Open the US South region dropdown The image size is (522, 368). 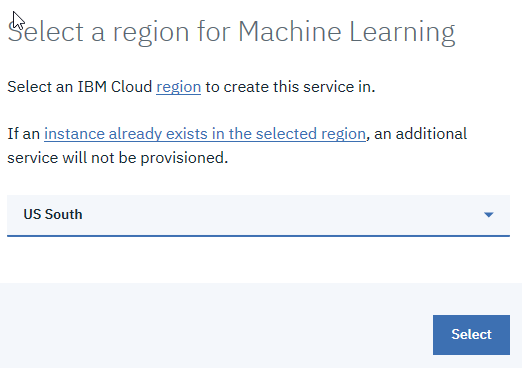click(258, 215)
